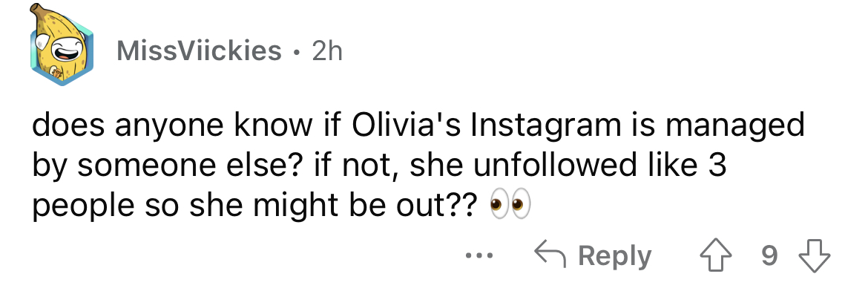Click the vote count number 9

tap(770, 256)
